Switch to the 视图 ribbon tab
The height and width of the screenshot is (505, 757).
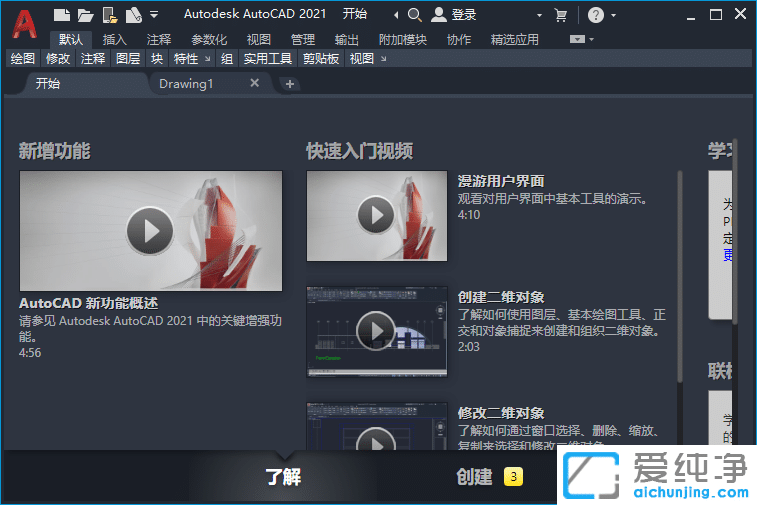pyautogui.click(x=259, y=40)
